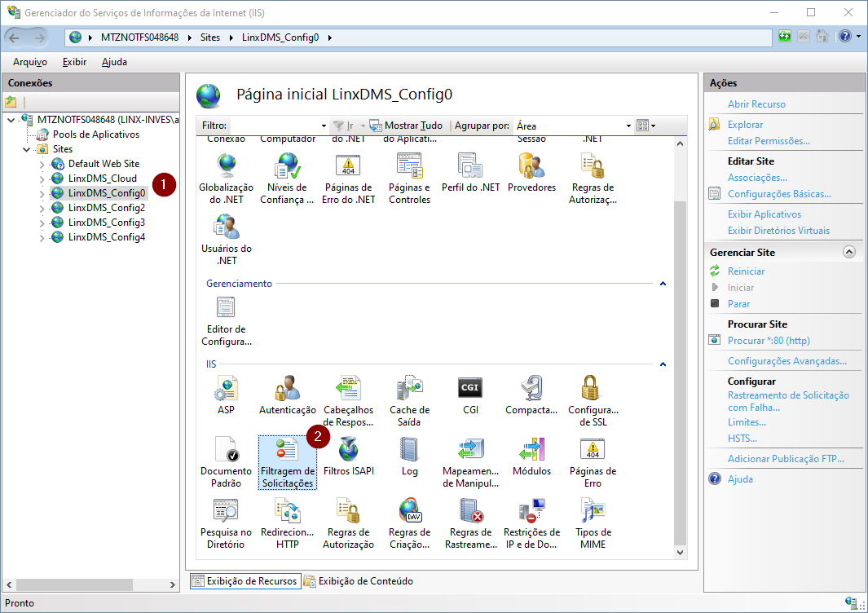
Task: Open Níveis de Confiança do .NET
Action: pyautogui.click(x=288, y=179)
